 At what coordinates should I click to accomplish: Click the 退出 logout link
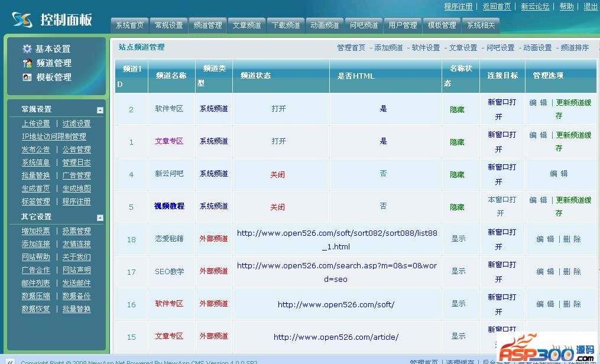[x=591, y=6]
